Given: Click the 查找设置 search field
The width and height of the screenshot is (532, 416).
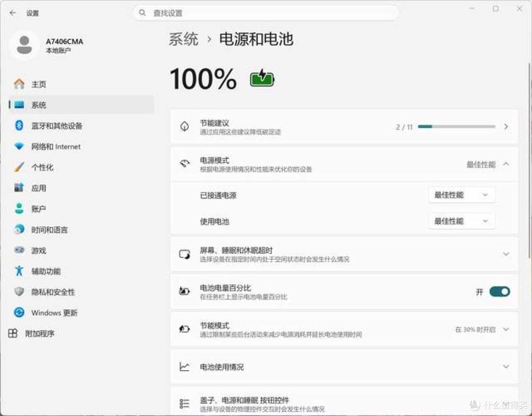Looking at the screenshot, I should [x=266, y=13].
